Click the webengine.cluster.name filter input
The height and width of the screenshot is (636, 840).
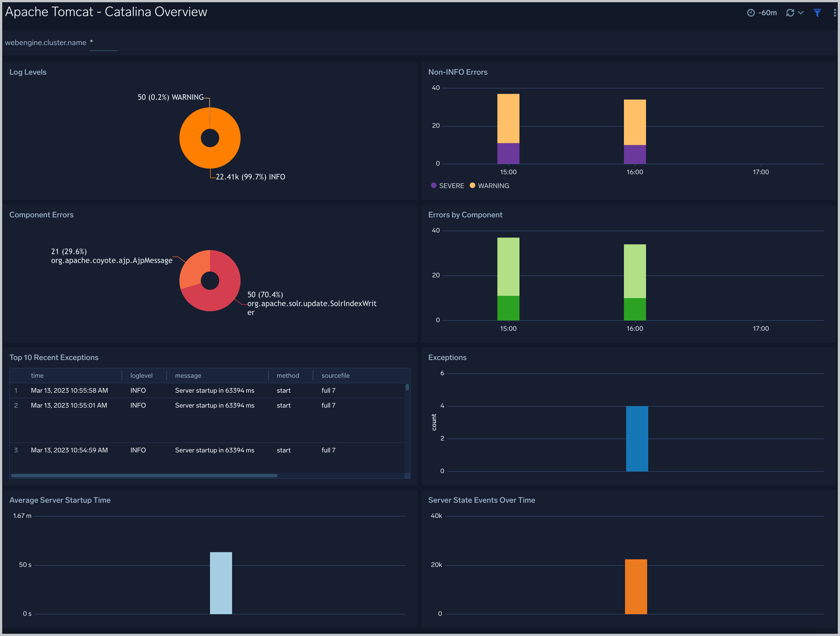coord(103,43)
